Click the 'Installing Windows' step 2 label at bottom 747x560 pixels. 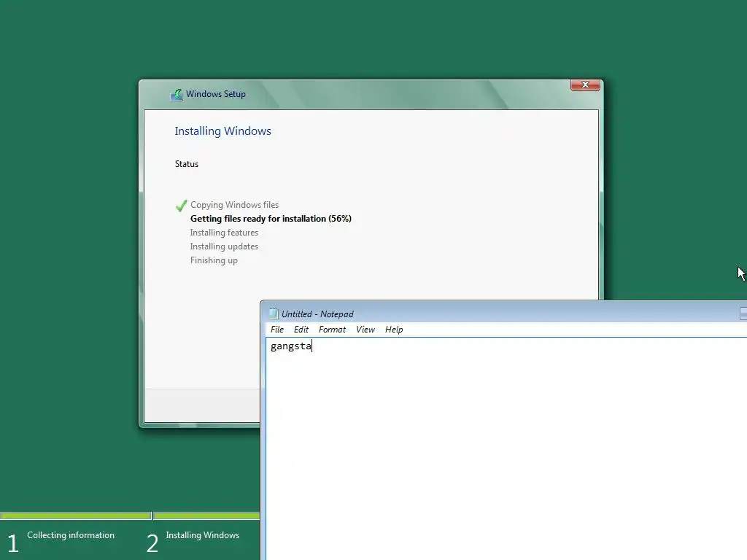203,535
